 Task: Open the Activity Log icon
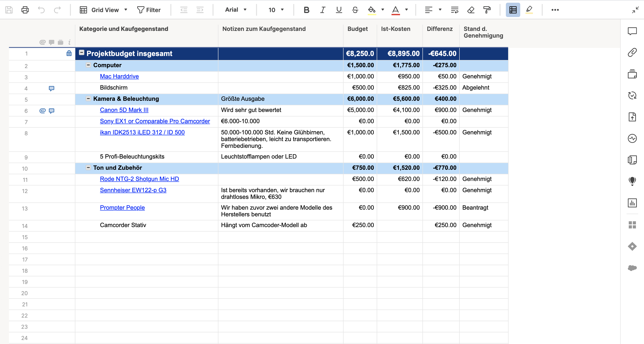coord(632,138)
